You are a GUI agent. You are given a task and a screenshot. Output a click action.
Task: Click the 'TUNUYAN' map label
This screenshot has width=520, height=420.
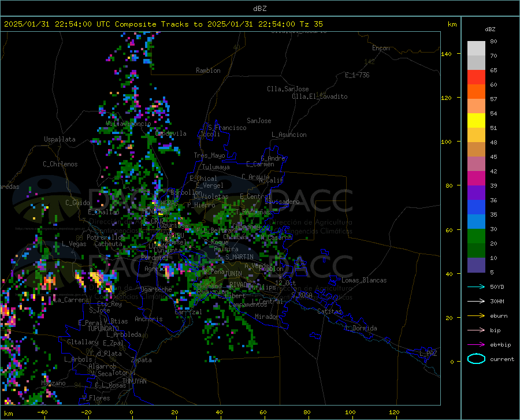click(134, 381)
